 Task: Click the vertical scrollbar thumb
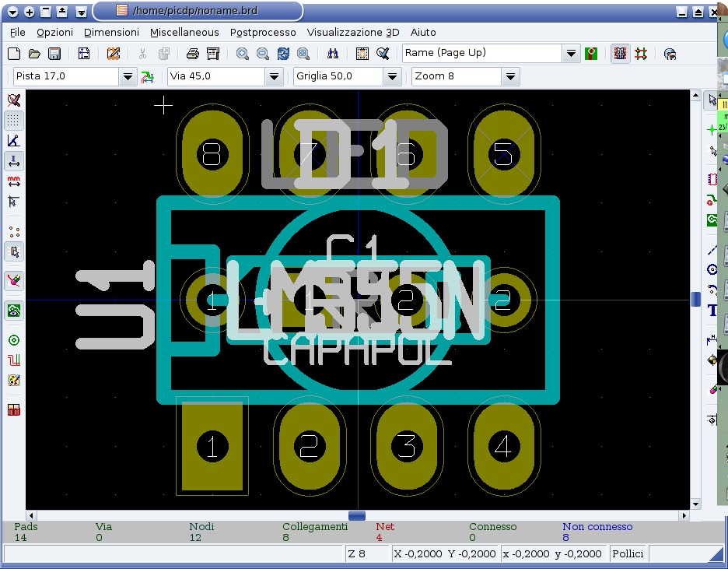(x=695, y=299)
